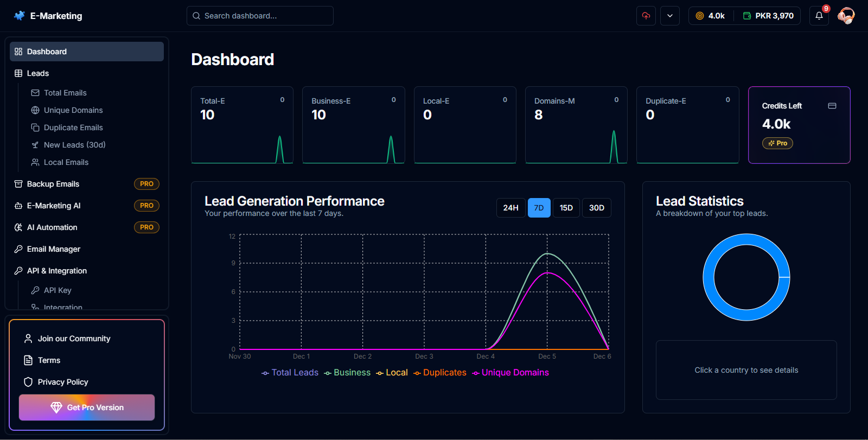Click the AI Automation brain icon
Screen dimensions: 868x440
(x=18, y=227)
